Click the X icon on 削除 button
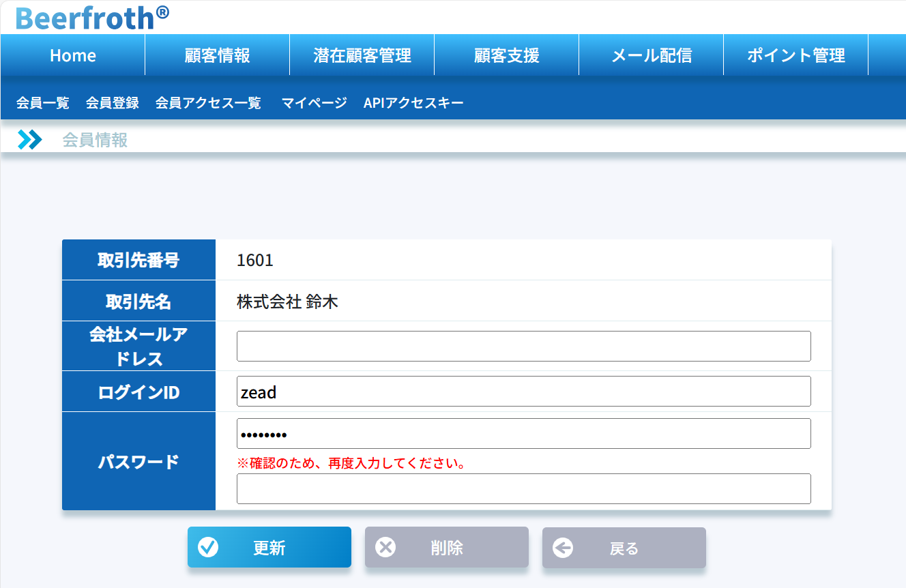This screenshot has height=588, width=906. click(385, 547)
